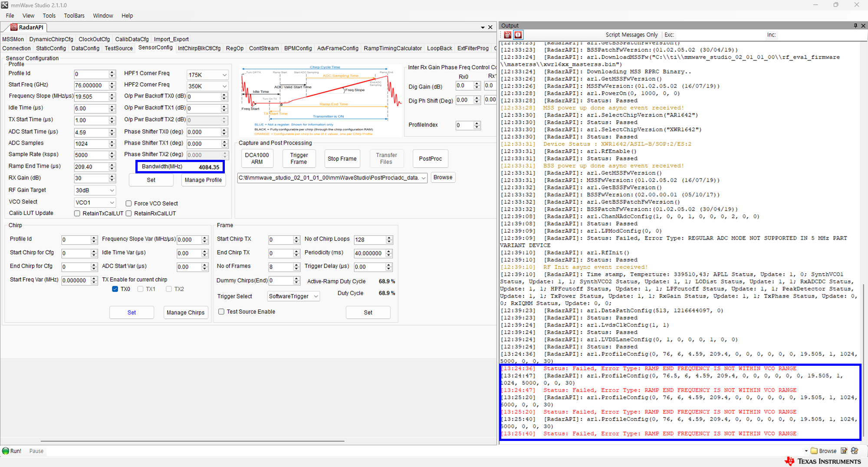Click the No of Frames spinner arrows
868x467 pixels.
[296, 267]
